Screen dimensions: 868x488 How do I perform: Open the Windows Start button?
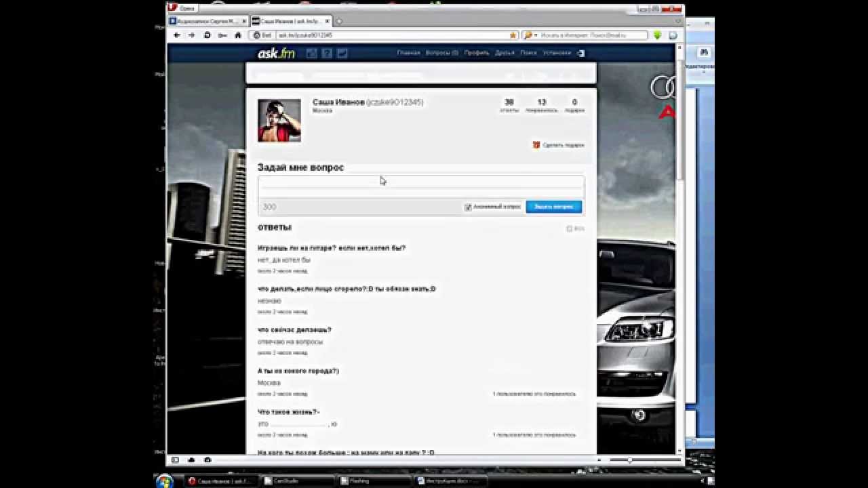tap(165, 481)
